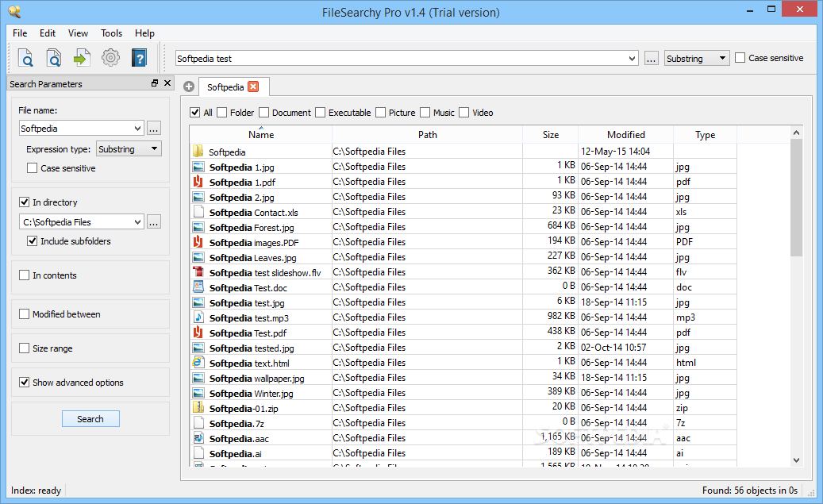Click the archive icon of Softpedia-01.zip

[x=198, y=407]
